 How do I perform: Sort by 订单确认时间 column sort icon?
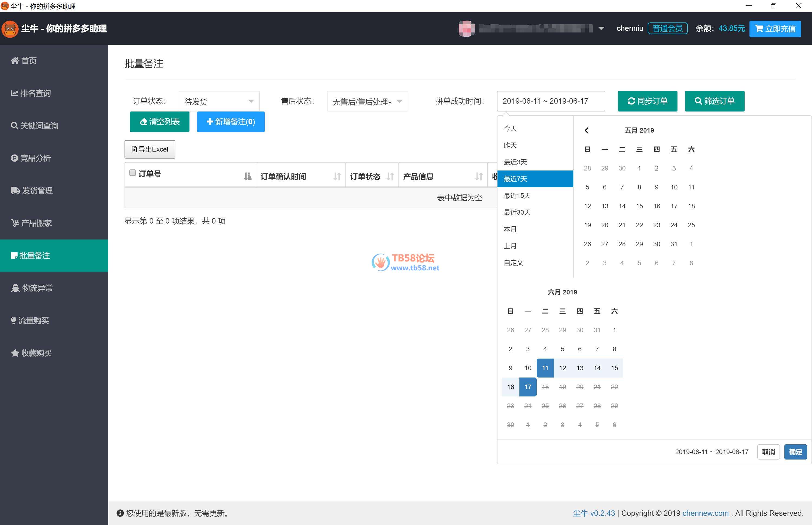click(x=337, y=176)
